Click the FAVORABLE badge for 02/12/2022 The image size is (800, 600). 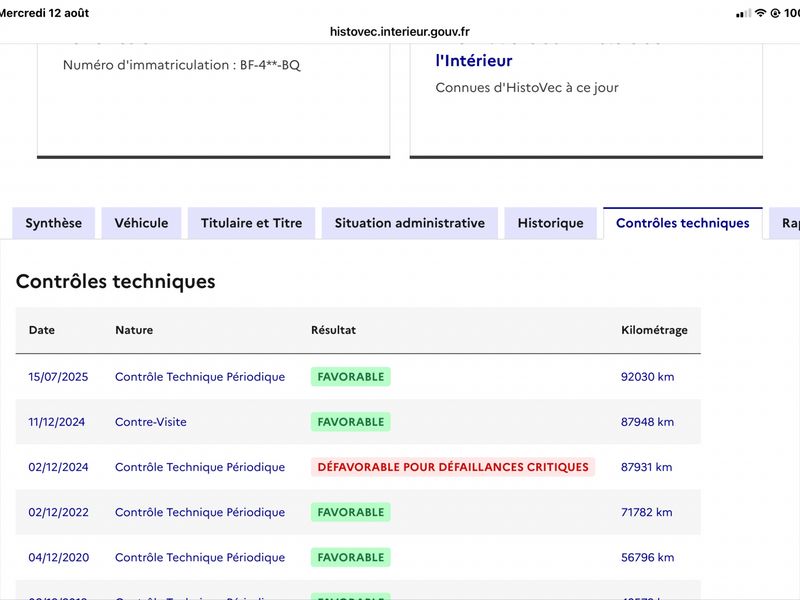coord(351,512)
